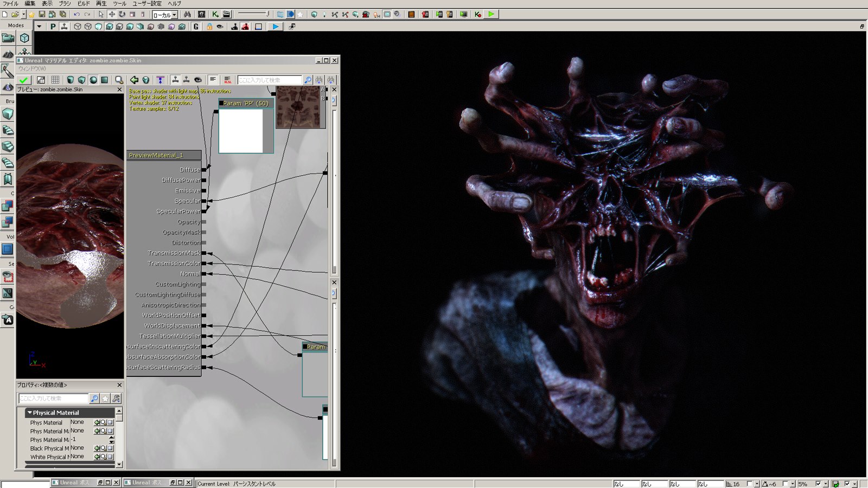Select the geometry mode cube icon in Modes panel
This screenshot has height=488, width=868.
[x=24, y=38]
